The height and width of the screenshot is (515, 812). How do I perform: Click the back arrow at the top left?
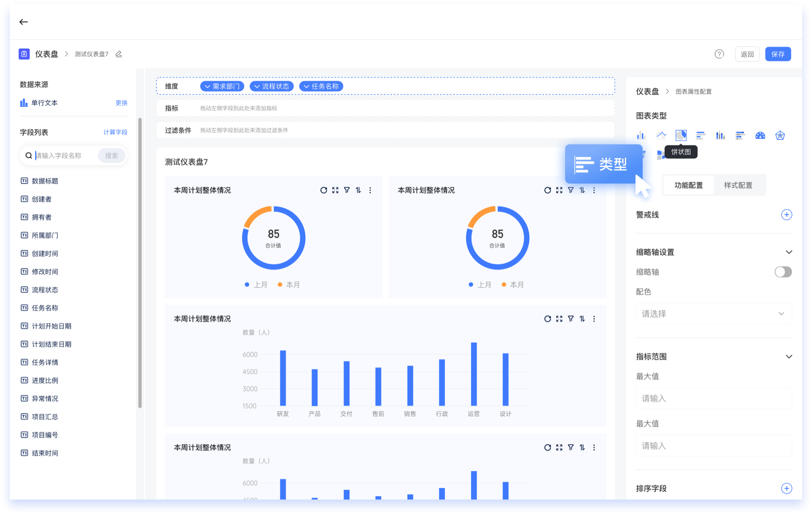click(24, 22)
